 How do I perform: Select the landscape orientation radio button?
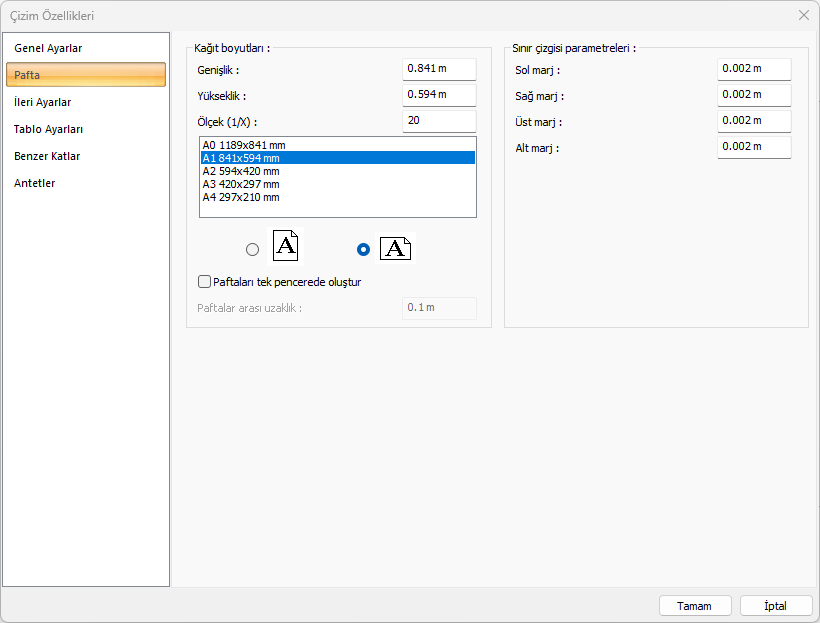tap(363, 250)
